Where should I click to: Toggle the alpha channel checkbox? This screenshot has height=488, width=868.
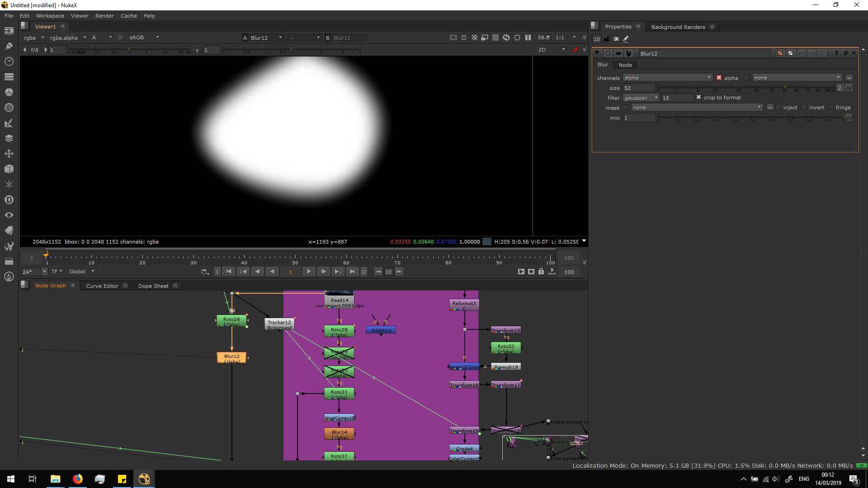719,78
